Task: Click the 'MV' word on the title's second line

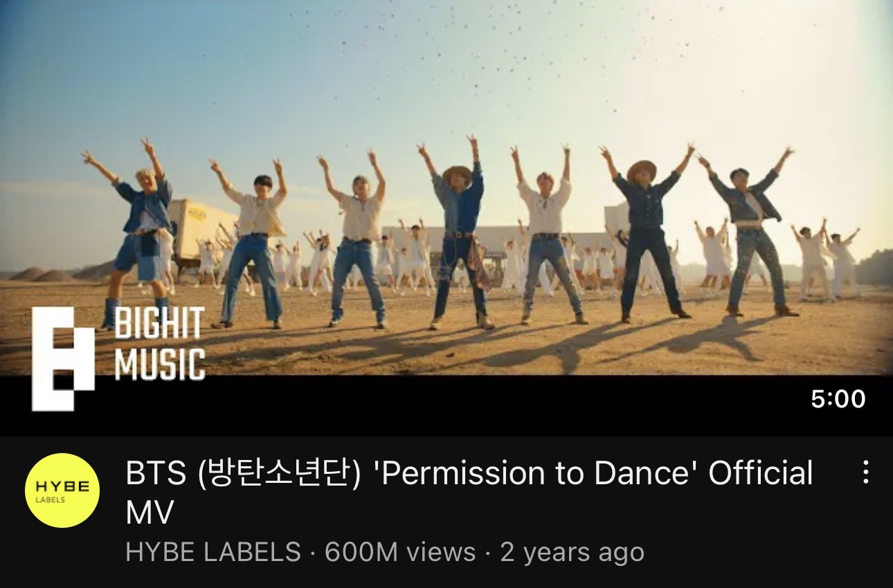Action: 150,513
